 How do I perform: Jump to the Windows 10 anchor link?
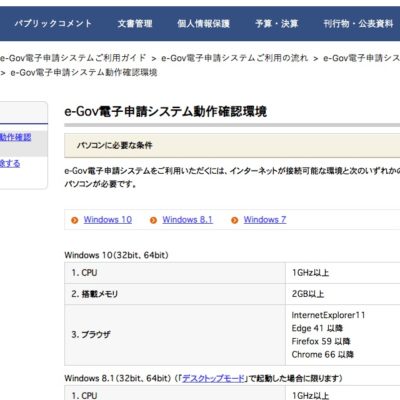(108, 220)
